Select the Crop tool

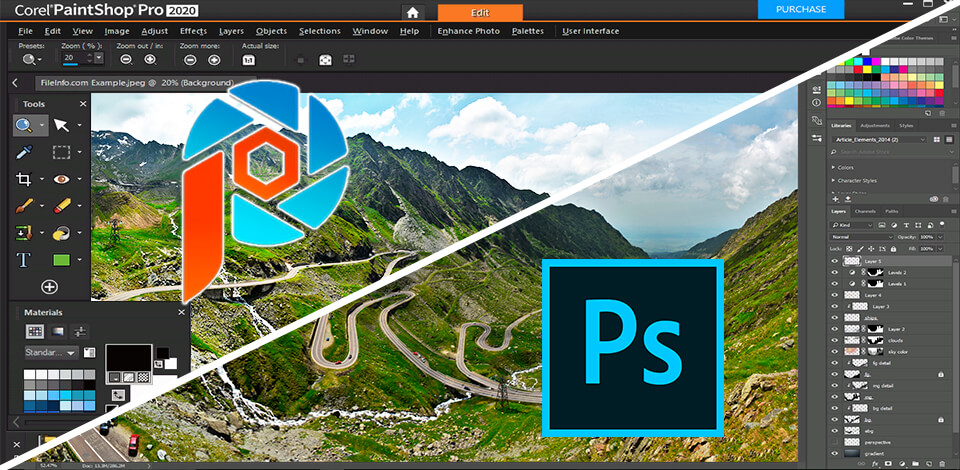(x=24, y=179)
